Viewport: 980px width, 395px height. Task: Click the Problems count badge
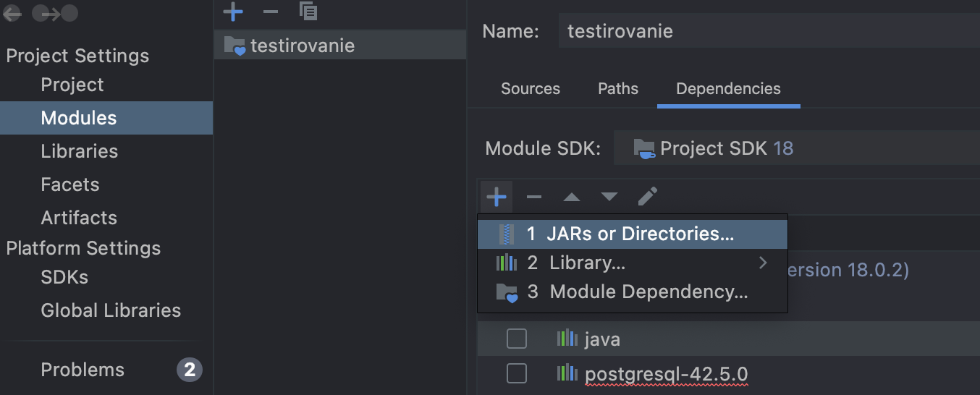click(x=190, y=370)
